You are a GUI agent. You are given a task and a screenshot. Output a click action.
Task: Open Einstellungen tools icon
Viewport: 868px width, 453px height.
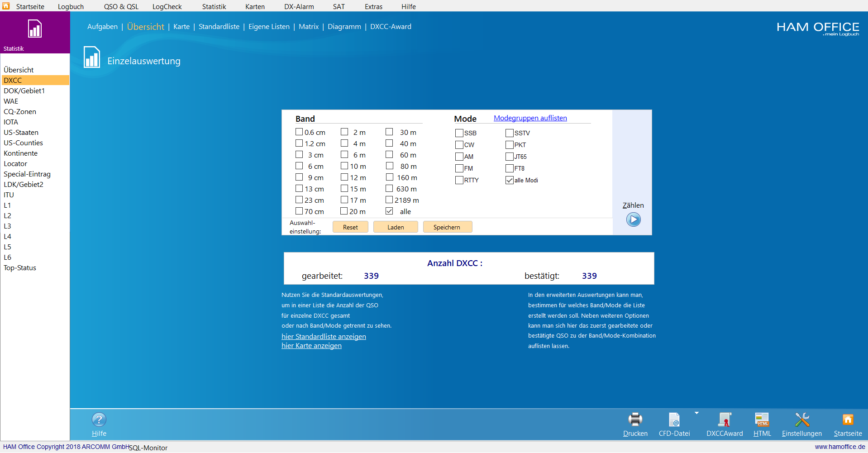coord(801,420)
